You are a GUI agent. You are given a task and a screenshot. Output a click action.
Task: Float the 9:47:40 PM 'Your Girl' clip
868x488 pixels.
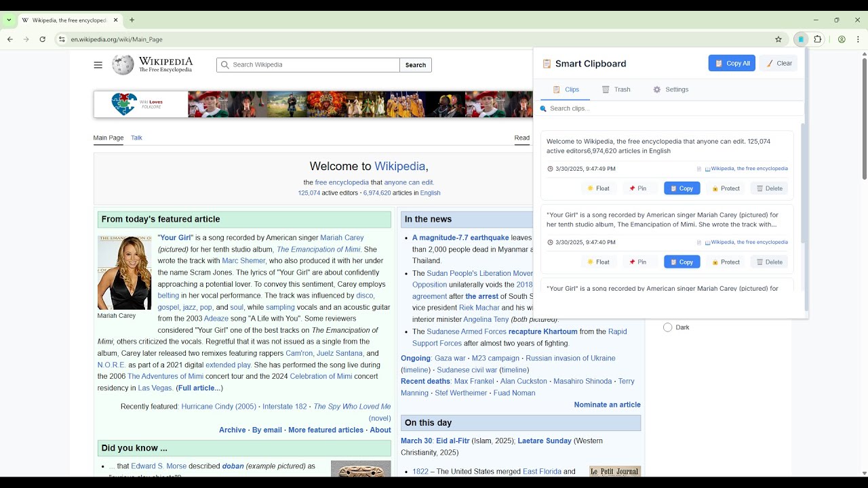pyautogui.click(x=599, y=262)
